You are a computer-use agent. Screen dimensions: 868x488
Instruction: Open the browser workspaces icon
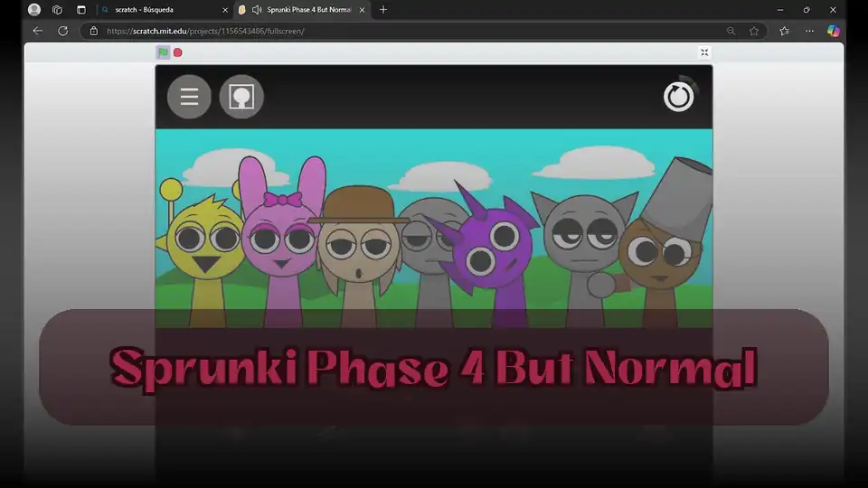[57, 9]
